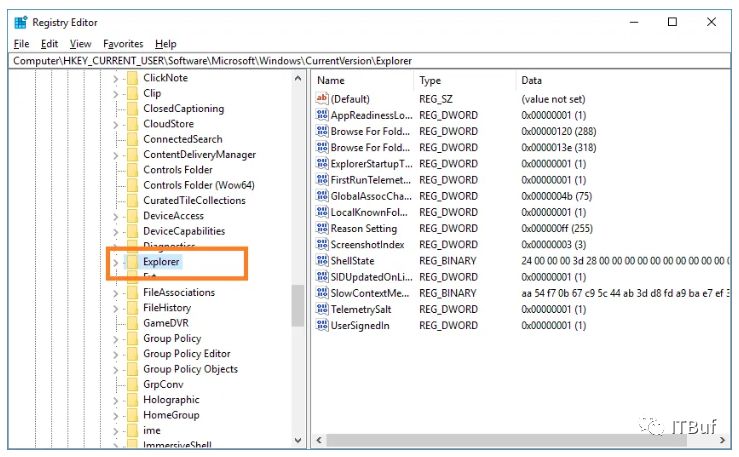Expand the ContentDeliveryManager key

coord(115,155)
